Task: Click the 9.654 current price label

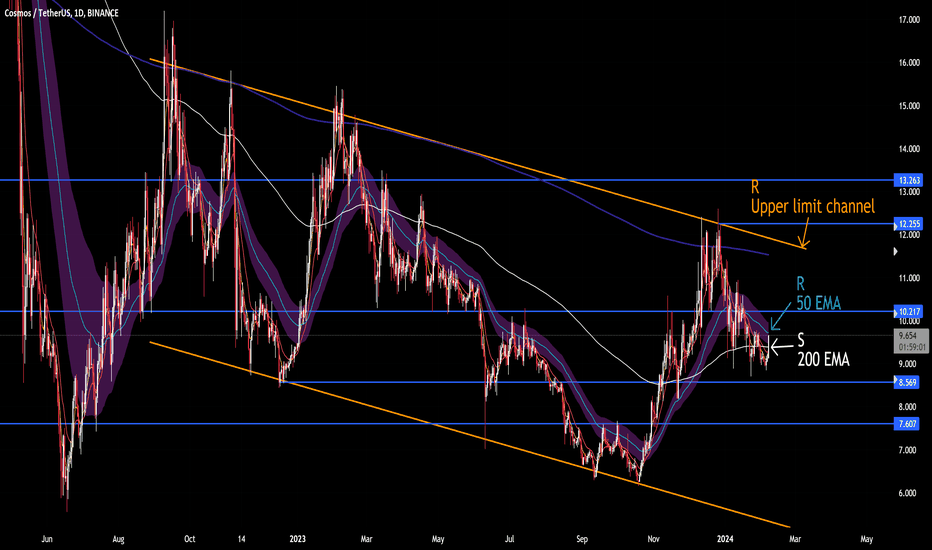Action: (x=909, y=336)
